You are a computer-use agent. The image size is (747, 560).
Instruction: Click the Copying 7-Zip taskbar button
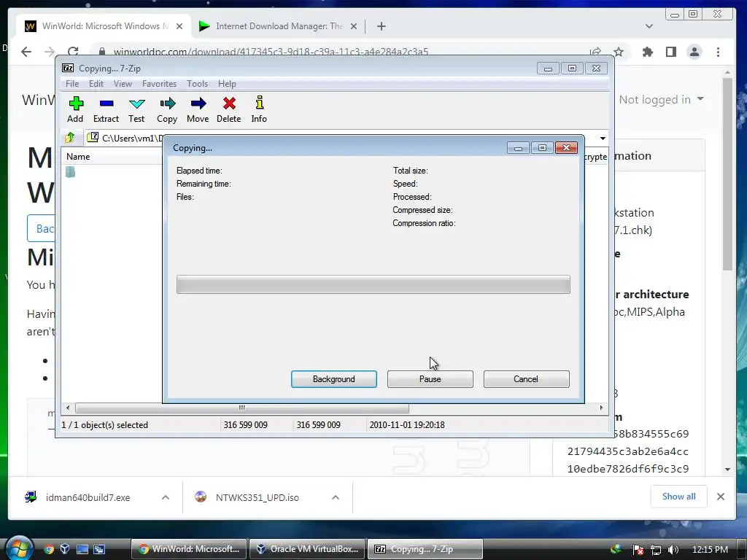point(425,549)
